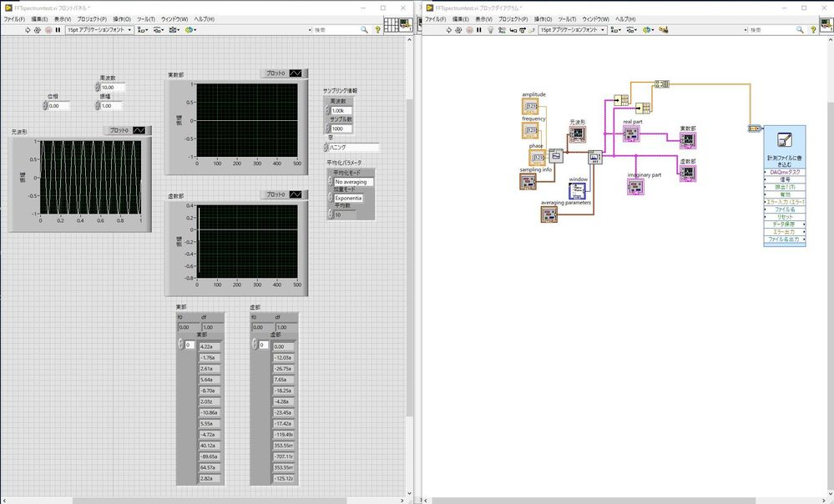834x504 pixels.
Task: Open 加重モード selector showing Exponential
Action: [x=348, y=198]
